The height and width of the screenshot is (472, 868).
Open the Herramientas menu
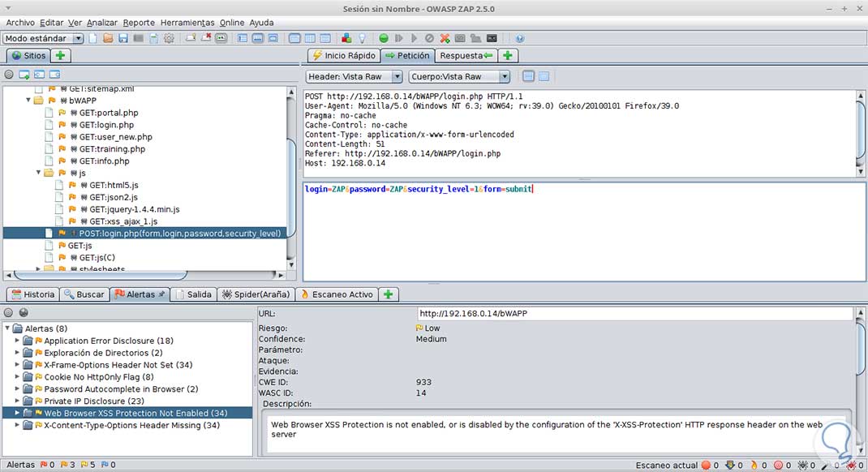[x=187, y=23]
